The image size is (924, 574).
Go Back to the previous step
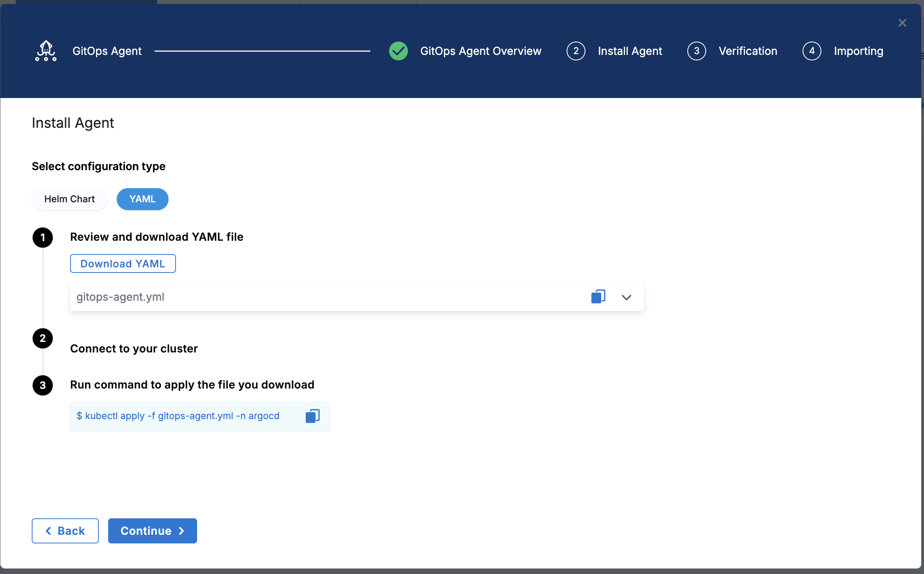pyautogui.click(x=65, y=530)
